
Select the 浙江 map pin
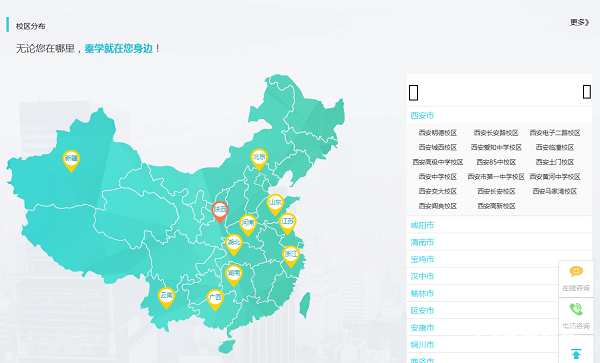291,256
